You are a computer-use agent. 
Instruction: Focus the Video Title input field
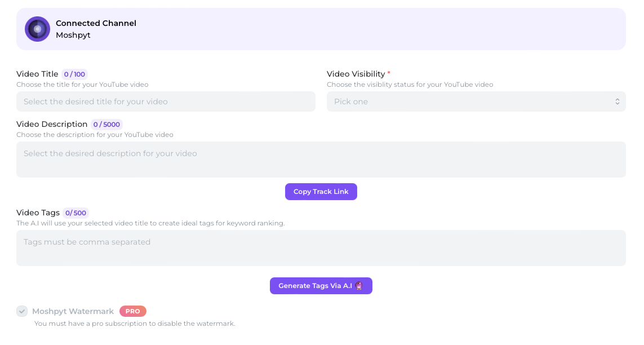click(166, 101)
